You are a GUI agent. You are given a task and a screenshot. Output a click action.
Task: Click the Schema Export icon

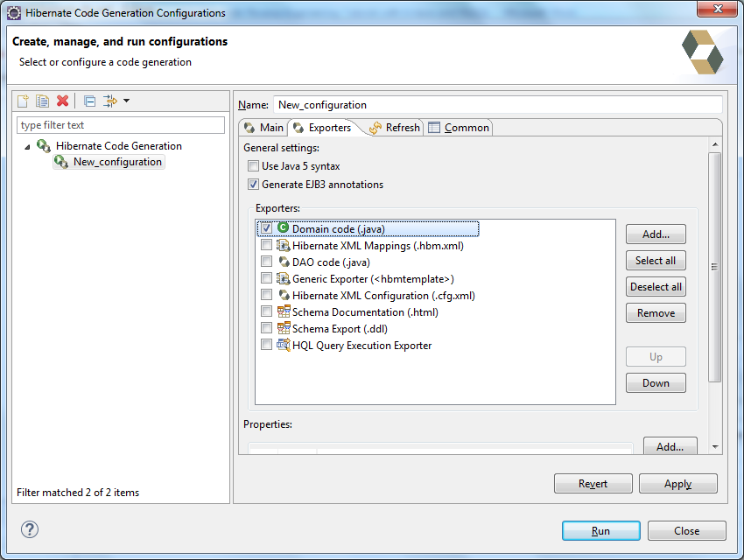(284, 328)
